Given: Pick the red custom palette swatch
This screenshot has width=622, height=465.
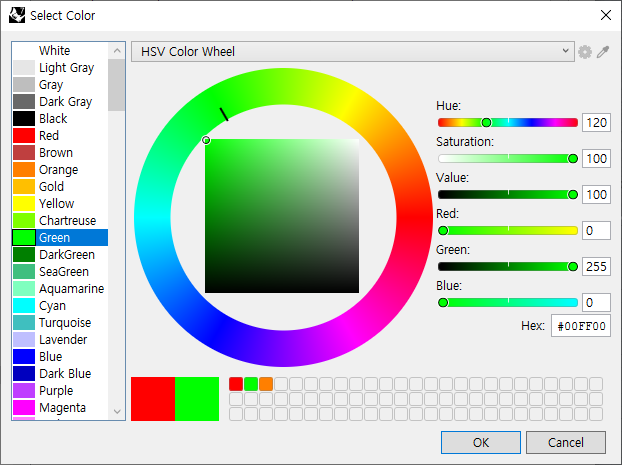Looking at the screenshot, I should pos(236,384).
